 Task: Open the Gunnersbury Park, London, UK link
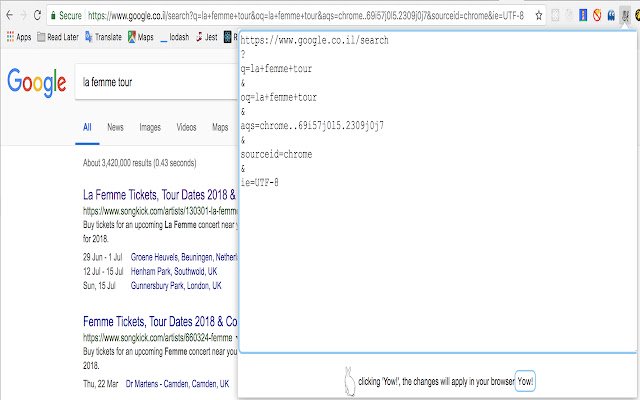tap(176, 286)
